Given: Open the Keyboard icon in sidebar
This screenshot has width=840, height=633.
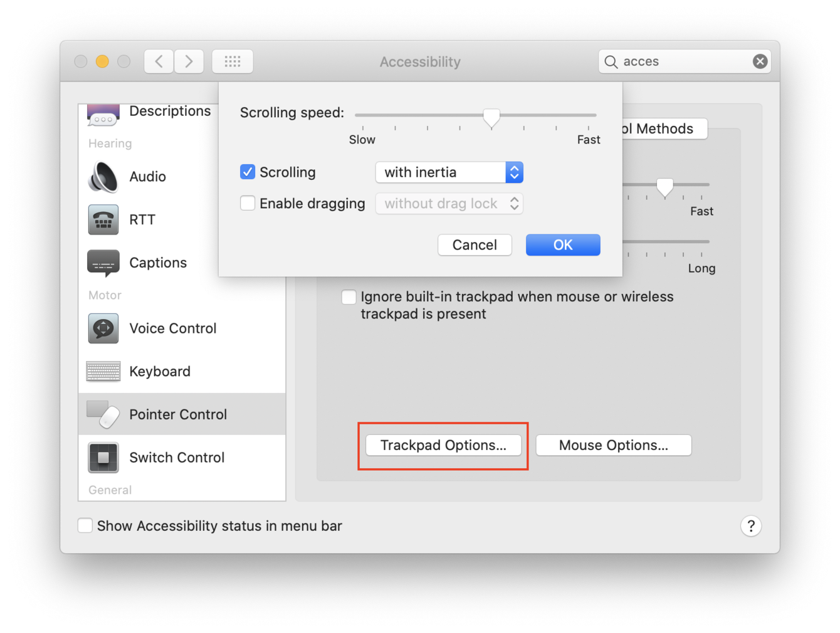Looking at the screenshot, I should coord(103,372).
